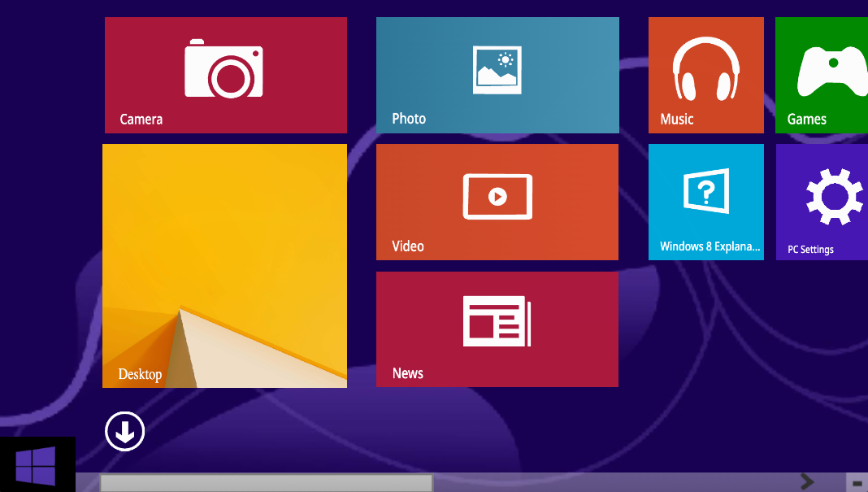
Task: Browse pictures using the Photo tile
Action: [x=497, y=75]
